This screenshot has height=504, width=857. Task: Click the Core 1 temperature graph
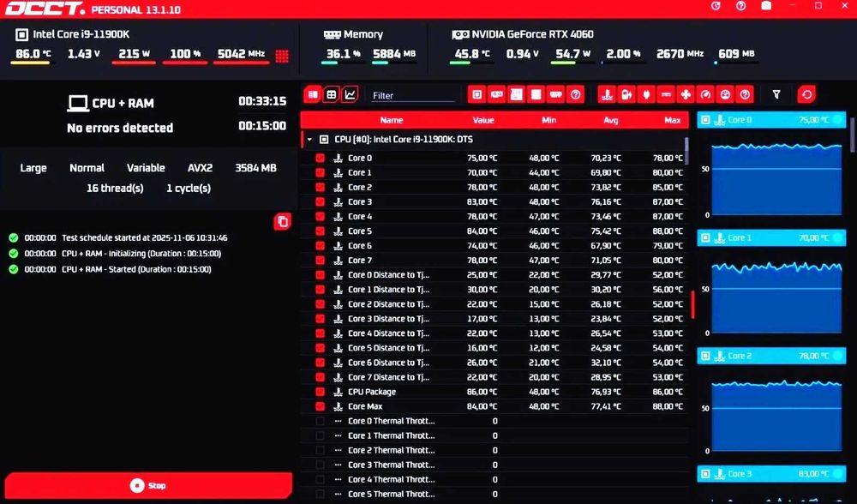coord(776,297)
